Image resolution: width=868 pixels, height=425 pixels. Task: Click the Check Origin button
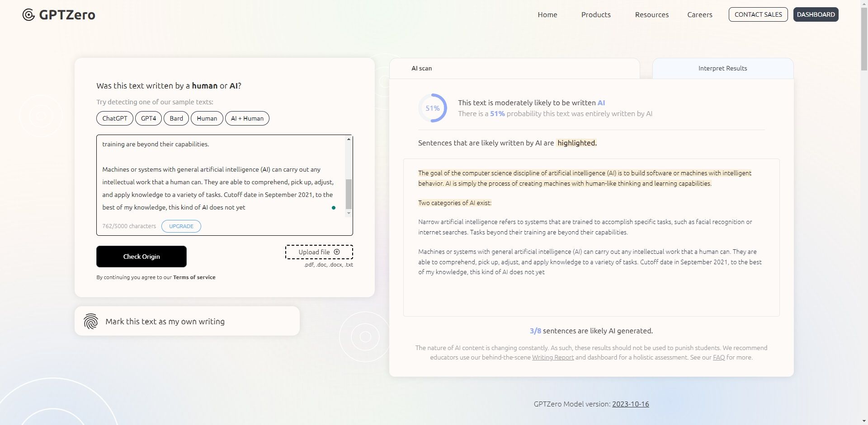[x=141, y=256]
